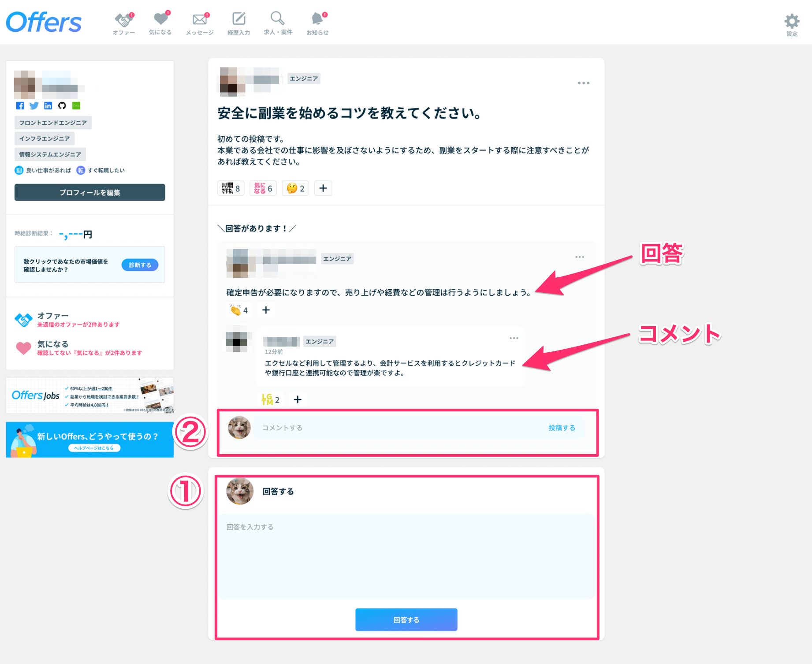
Task: Click the blue 回答する submit button
Action: coord(406,620)
